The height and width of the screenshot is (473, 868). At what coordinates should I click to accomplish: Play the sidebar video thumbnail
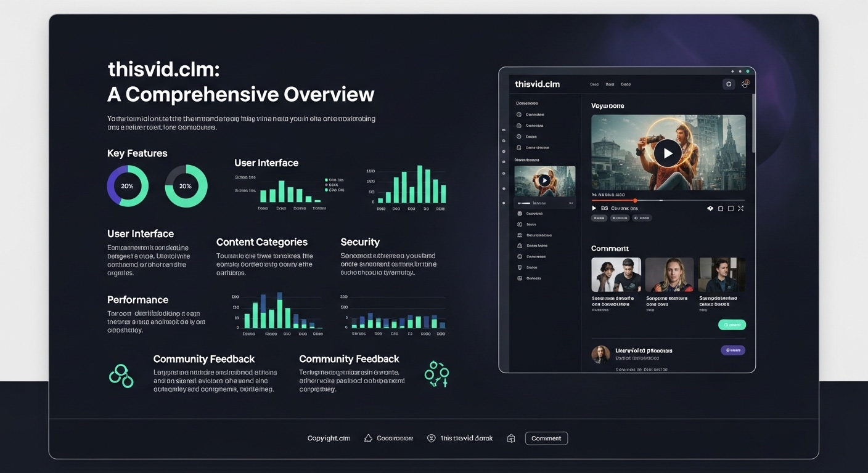pos(544,180)
